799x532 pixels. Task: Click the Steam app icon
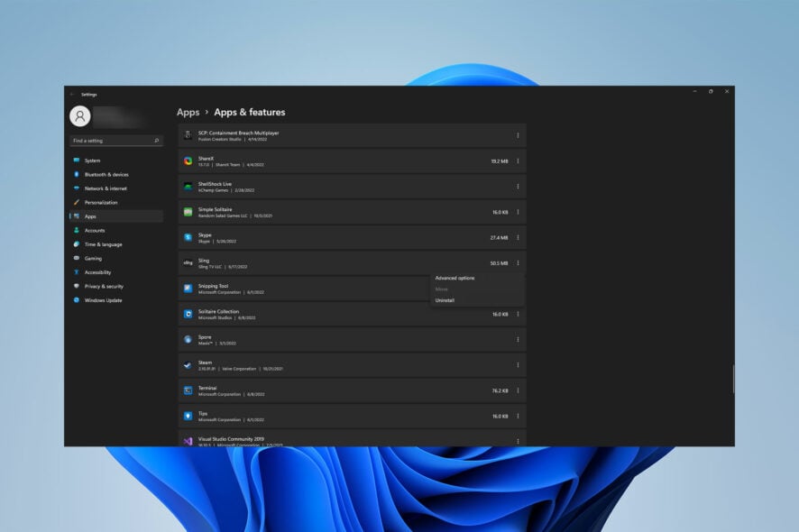click(188, 365)
